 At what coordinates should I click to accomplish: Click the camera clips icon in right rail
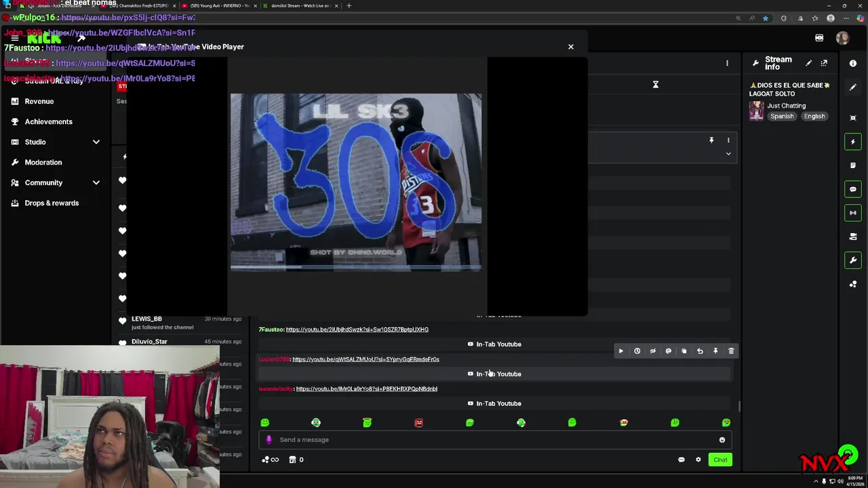point(853,237)
